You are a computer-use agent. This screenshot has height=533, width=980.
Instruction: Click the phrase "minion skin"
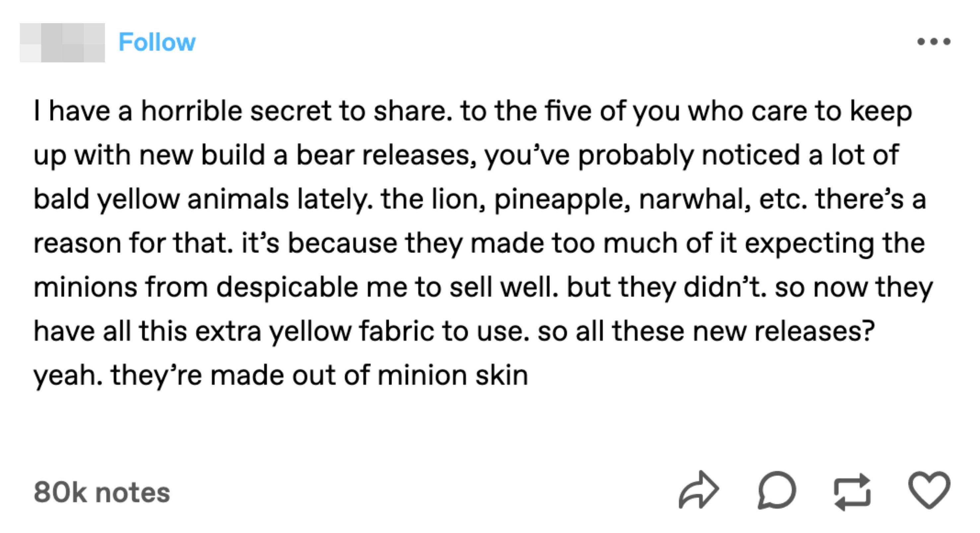click(x=453, y=375)
